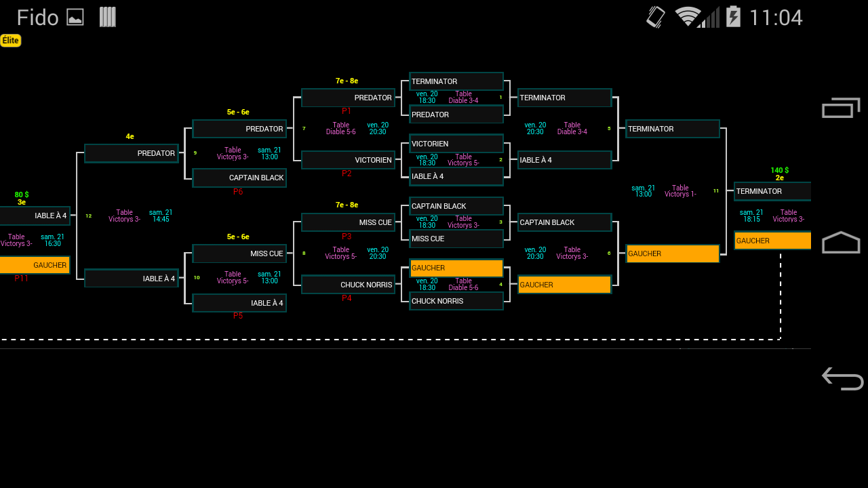The width and height of the screenshot is (868, 488).
Task: Select PREDATOR box in match 9
Action: click(239, 129)
